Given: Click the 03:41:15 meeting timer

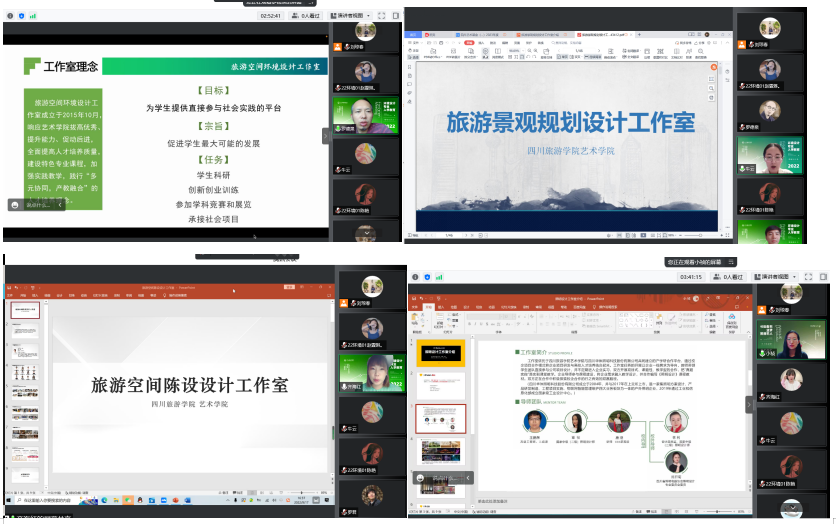Looking at the screenshot, I should tap(690, 277).
